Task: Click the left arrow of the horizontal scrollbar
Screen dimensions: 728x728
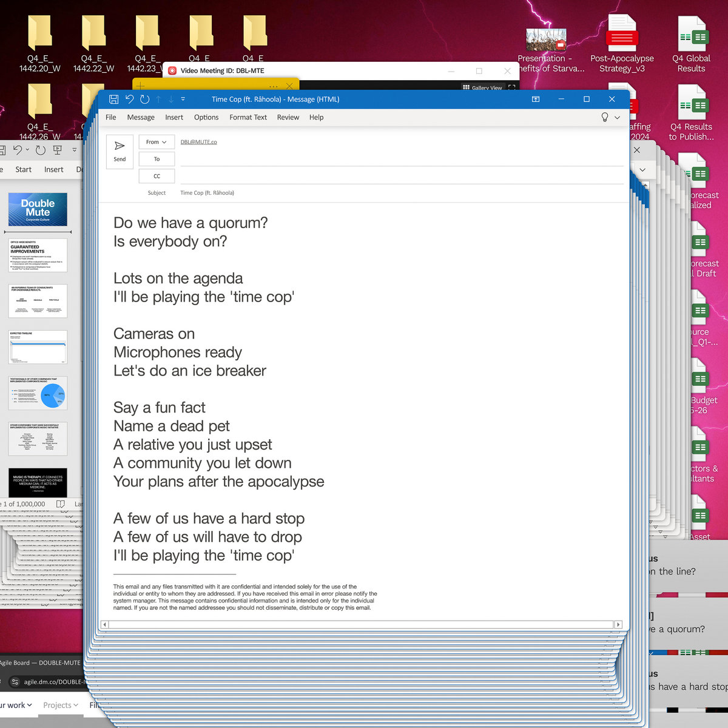Action: (x=104, y=624)
